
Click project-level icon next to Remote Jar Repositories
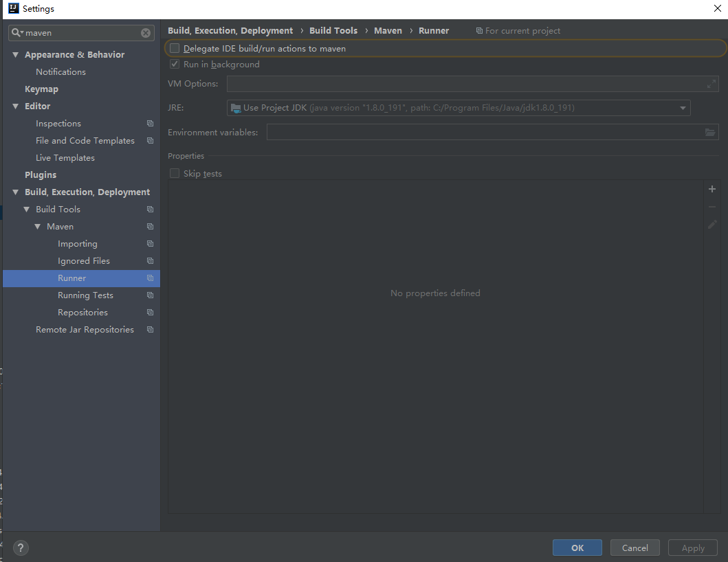150,330
